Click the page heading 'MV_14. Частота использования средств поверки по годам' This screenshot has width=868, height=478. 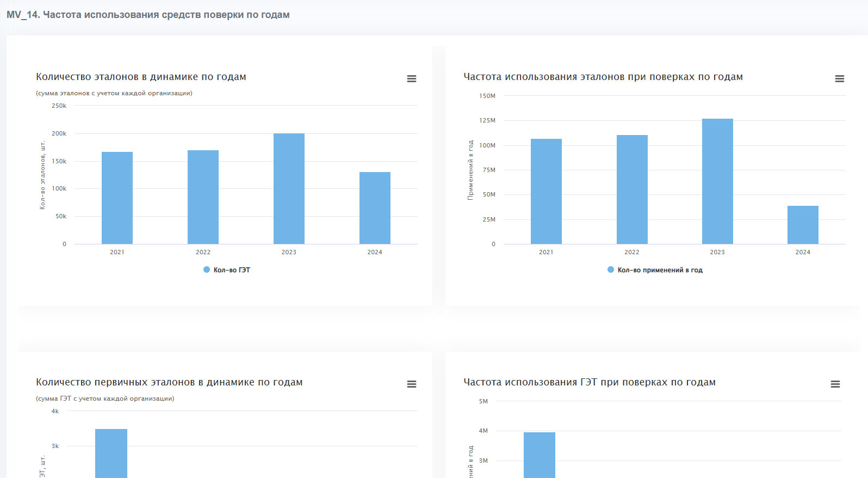pos(148,15)
